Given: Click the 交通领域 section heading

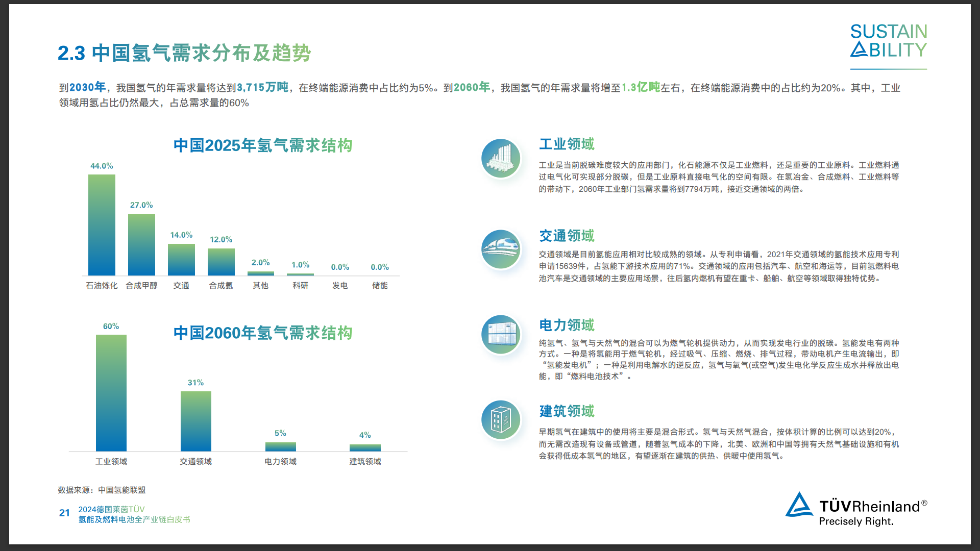Looking at the screenshot, I should (567, 236).
